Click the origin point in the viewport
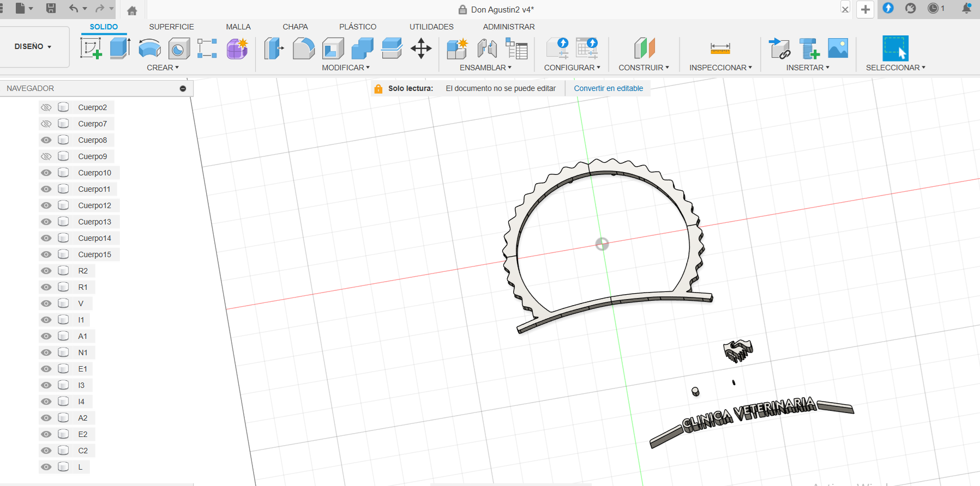Image resolution: width=980 pixels, height=486 pixels. pyautogui.click(x=602, y=244)
